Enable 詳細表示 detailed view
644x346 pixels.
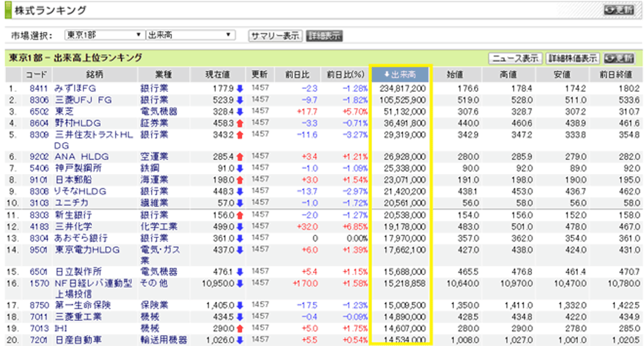point(324,36)
